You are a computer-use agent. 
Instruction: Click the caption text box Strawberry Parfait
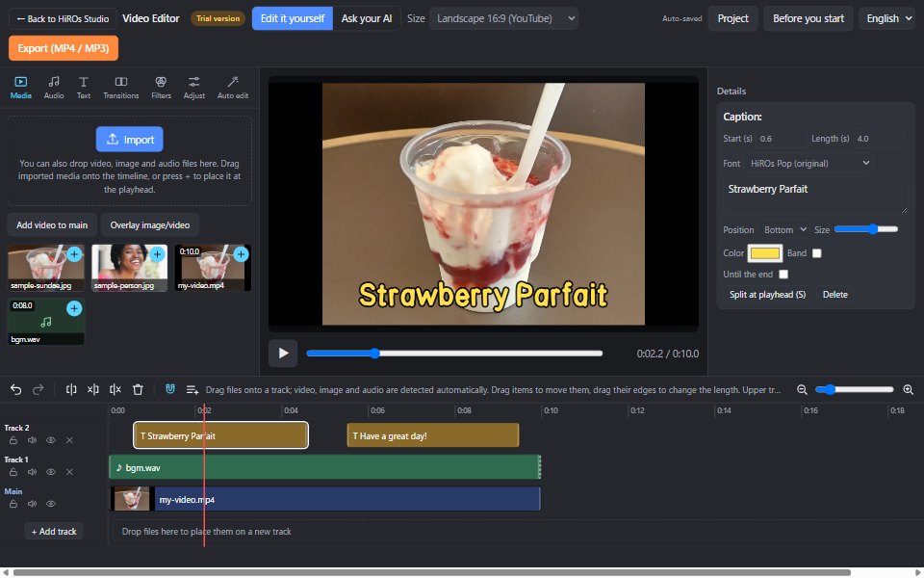click(815, 197)
